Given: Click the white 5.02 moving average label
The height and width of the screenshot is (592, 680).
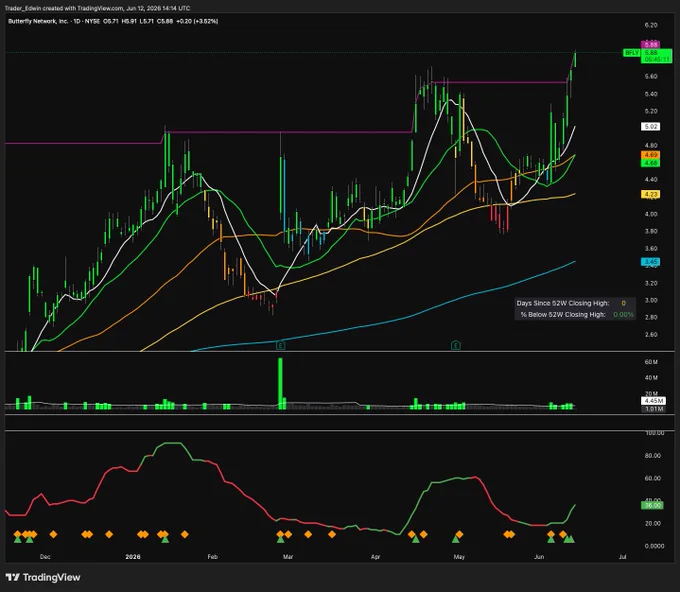Looking at the screenshot, I should click(x=650, y=127).
